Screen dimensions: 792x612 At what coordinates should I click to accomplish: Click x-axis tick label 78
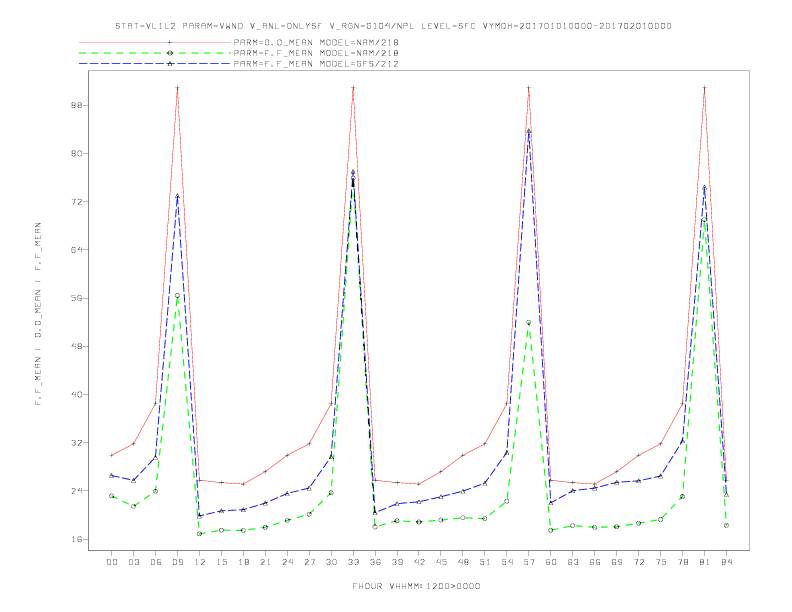coord(682,562)
